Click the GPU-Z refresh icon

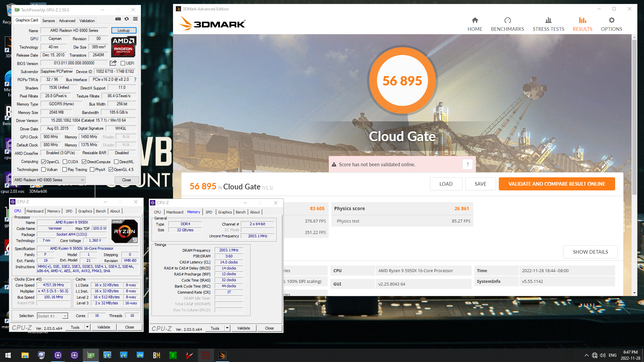(x=126, y=19)
